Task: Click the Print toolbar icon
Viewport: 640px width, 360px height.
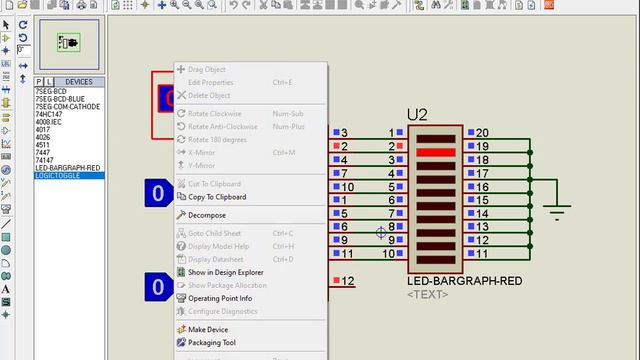Action: coord(81,5)
